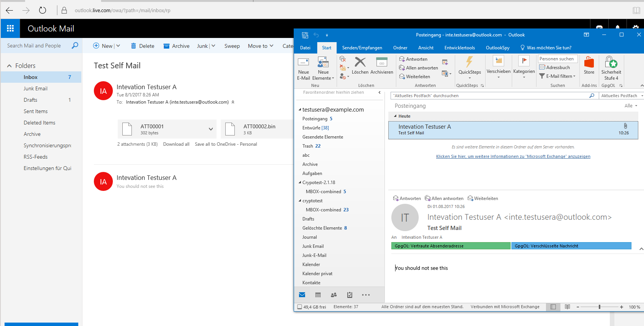644x326 pixels.
Task: Collapse the Crypotest-2.1.18 folder
Action: click(x=300, y=183)
